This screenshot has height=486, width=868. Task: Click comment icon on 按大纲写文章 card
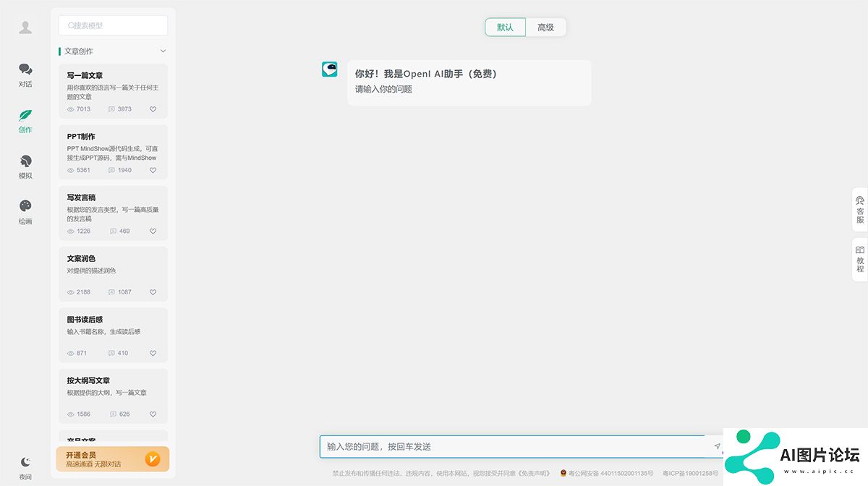click(x=113, y=414)
